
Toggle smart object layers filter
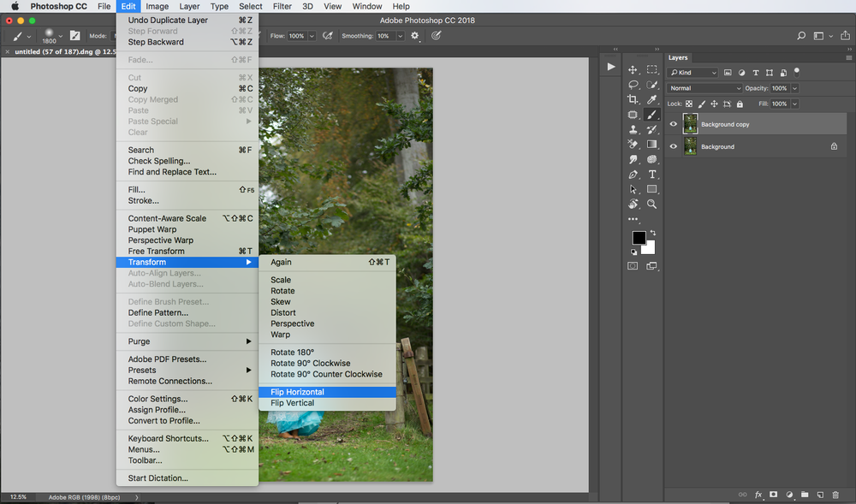tap(783, 73)
